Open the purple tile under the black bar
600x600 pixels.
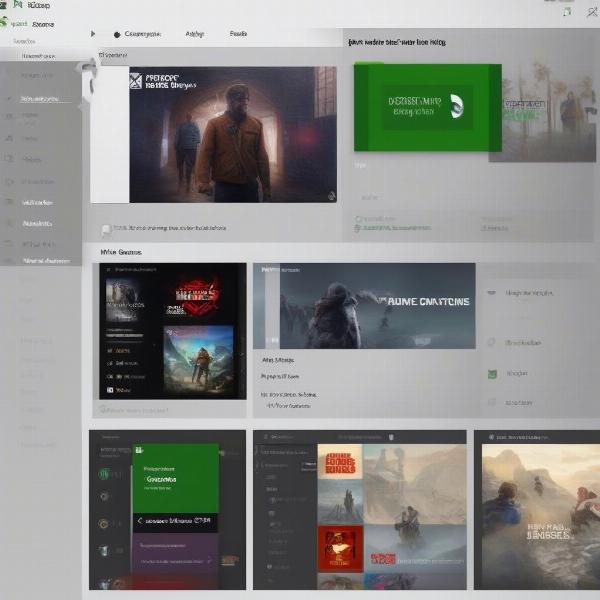coord(176,553)
